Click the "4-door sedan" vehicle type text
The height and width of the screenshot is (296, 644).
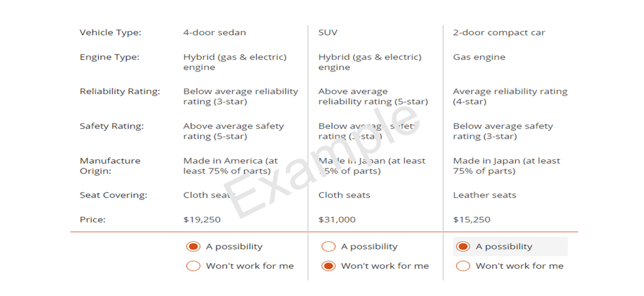click(x=214, y=32)
